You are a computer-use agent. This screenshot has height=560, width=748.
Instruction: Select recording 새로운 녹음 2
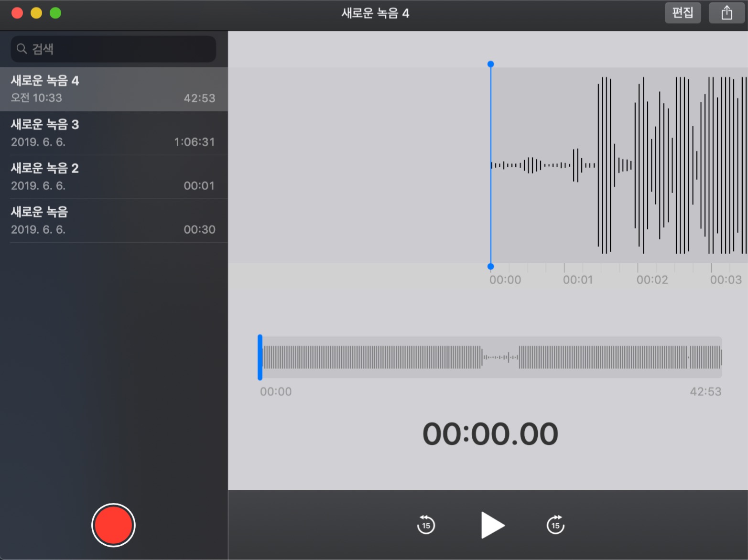point(114,177)
